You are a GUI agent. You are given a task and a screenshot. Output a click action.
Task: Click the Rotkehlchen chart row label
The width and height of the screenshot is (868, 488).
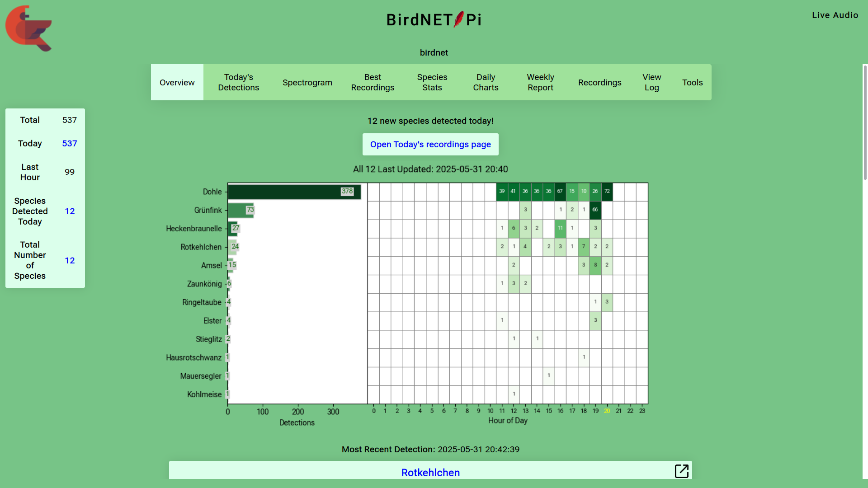[201, 247]
